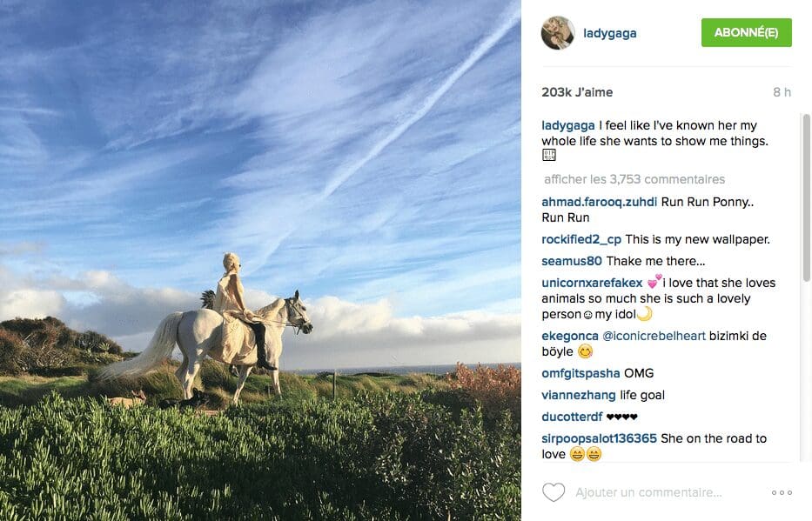Click the @iconicrebelheart mention
This screenshot has width=812, height=521.
(x=654, y=336)
